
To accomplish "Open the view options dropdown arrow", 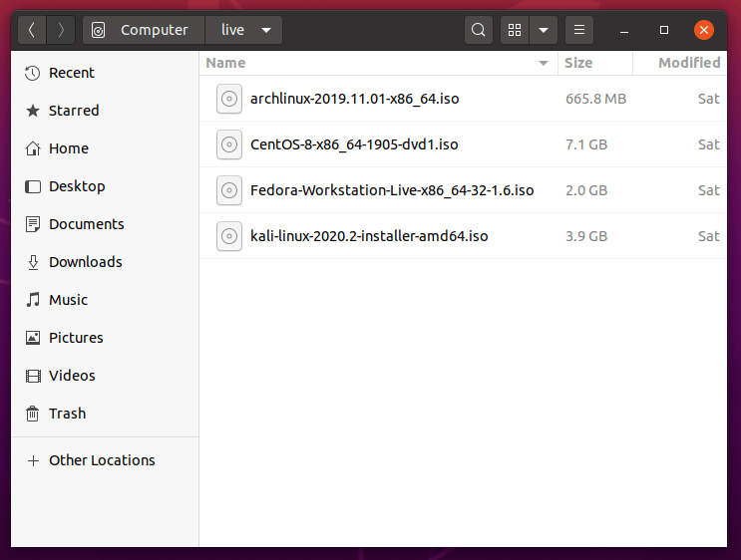I will coord(543,30).
